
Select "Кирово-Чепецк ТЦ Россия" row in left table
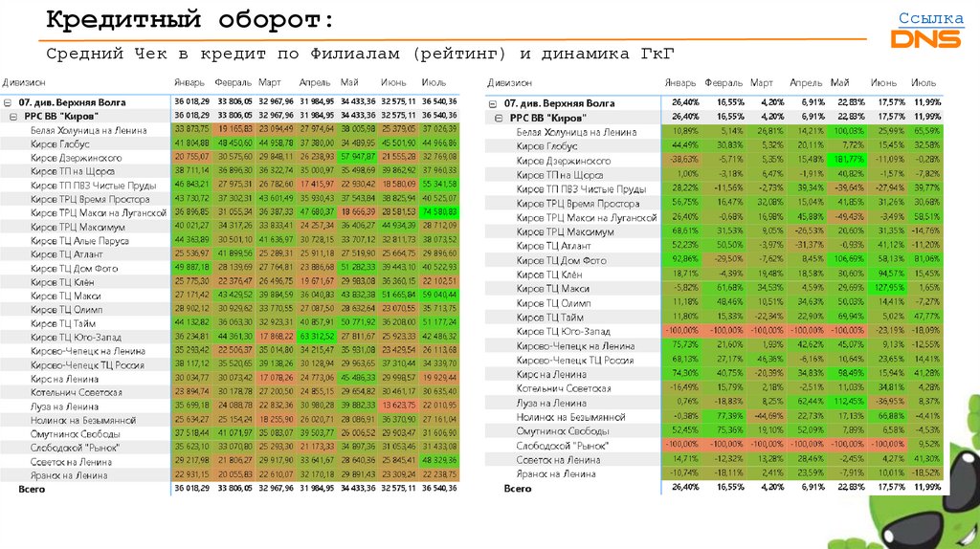[x=230, y=364]
